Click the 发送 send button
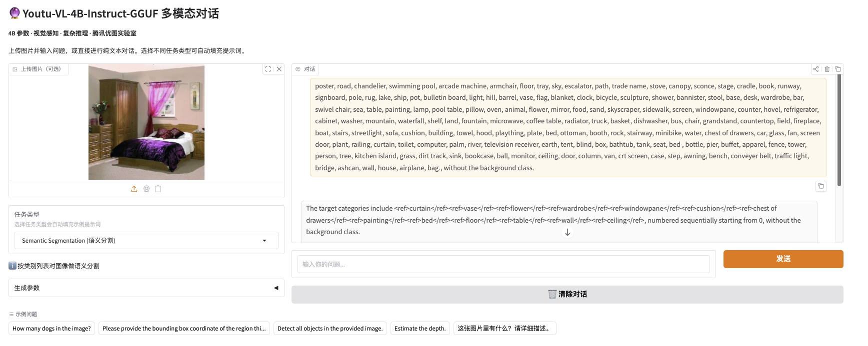This screenshot has width=868, height=346. click(783, 259)
